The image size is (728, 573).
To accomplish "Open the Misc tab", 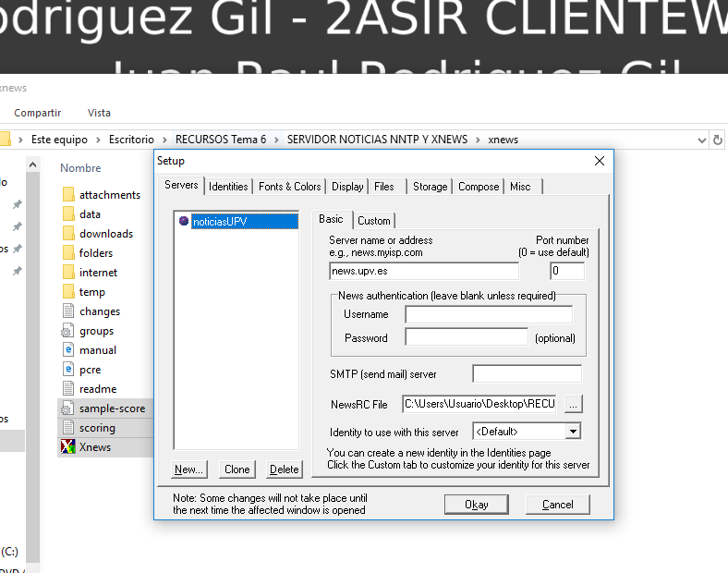I will pyautogui.click(x=520, y=187).
